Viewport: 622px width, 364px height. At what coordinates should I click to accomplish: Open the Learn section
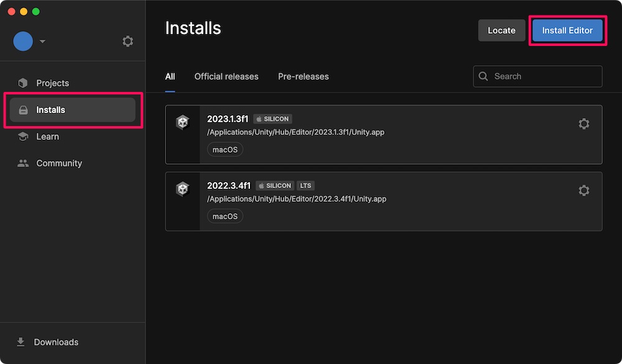[73, 137]
